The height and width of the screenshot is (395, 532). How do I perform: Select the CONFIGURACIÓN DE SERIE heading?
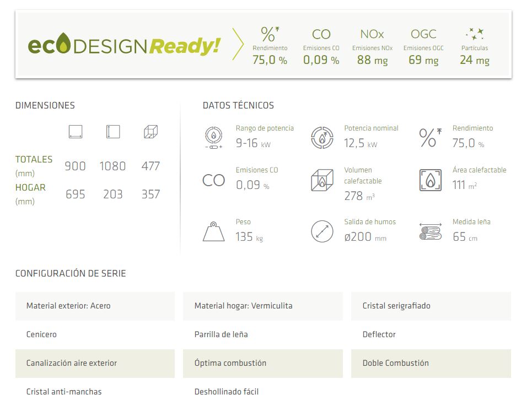(x=71, y=273)
